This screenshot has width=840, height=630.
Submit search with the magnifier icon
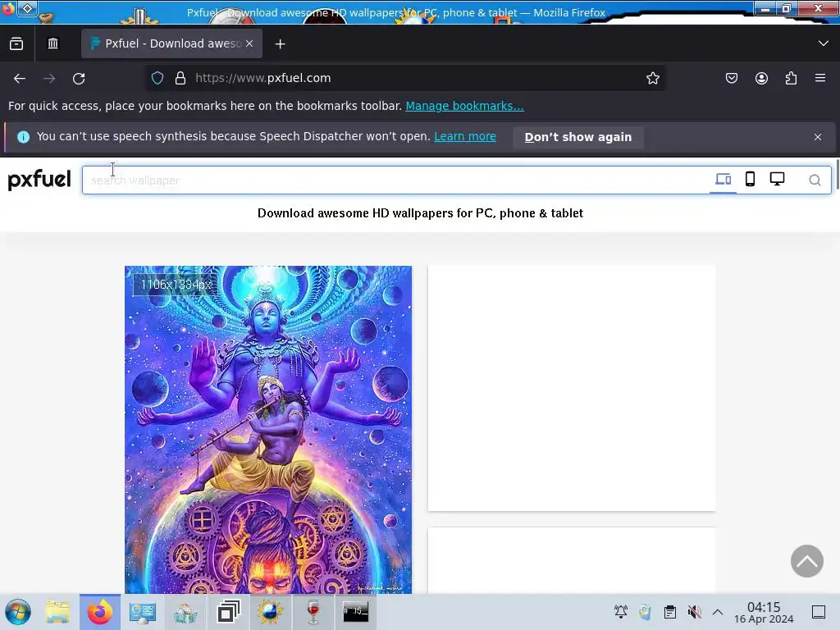coord(815,180)
